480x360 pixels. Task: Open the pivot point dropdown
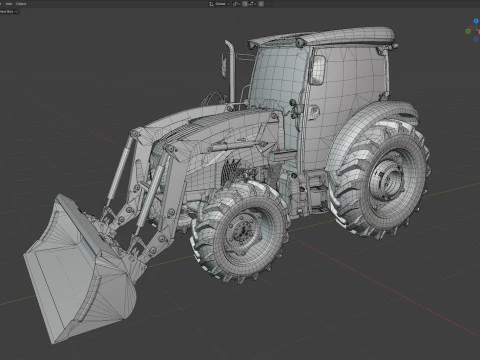click(x=236, y=4)
